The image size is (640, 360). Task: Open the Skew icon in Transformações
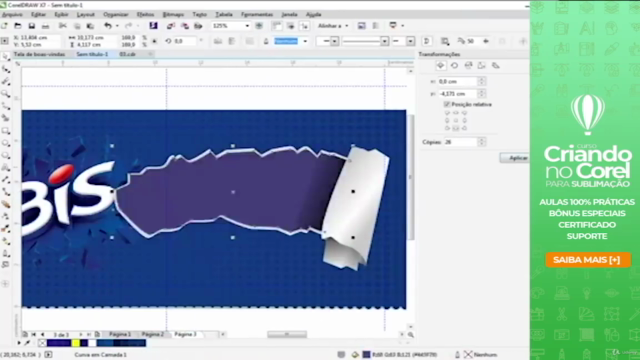point(496,65)
